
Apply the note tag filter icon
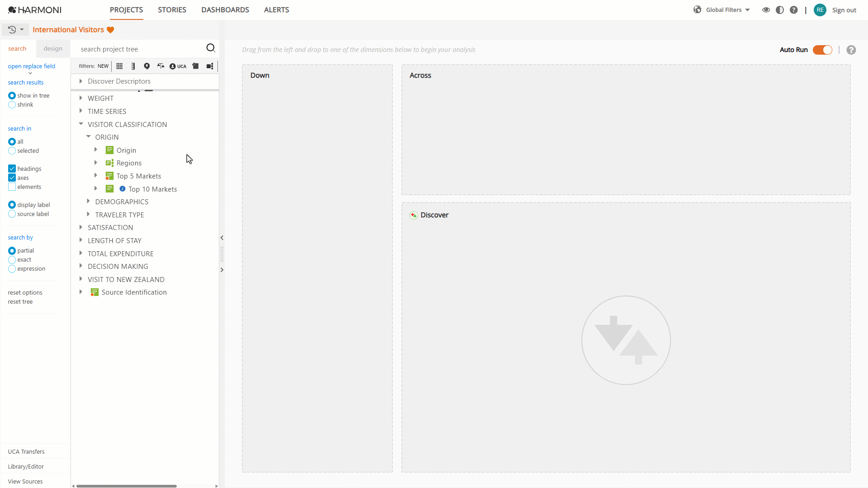tap(195, 66)
